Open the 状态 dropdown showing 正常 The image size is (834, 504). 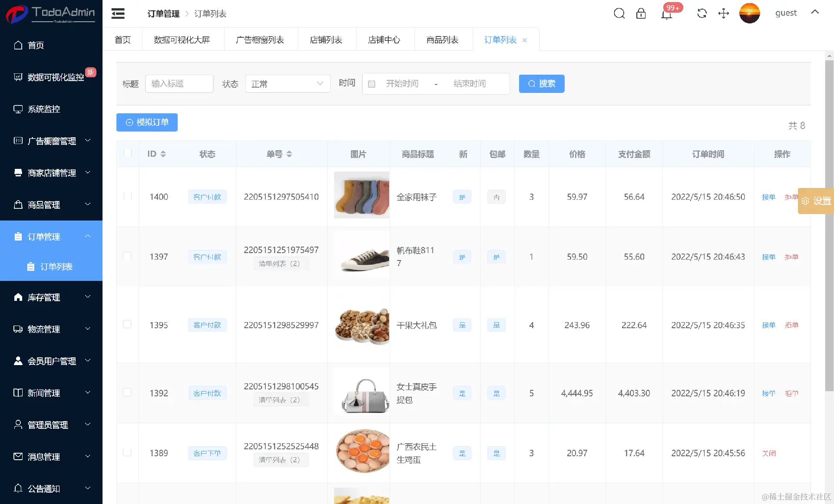[x=288, y=84]
